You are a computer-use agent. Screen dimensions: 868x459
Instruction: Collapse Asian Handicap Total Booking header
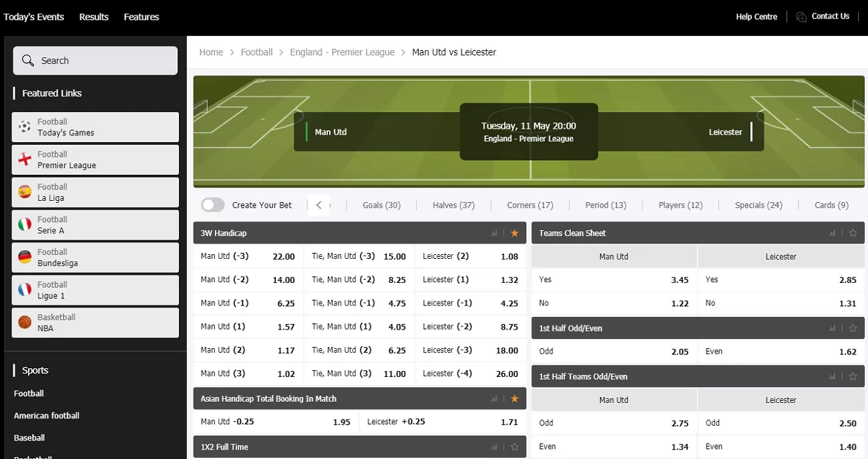[x=360, y=398]
